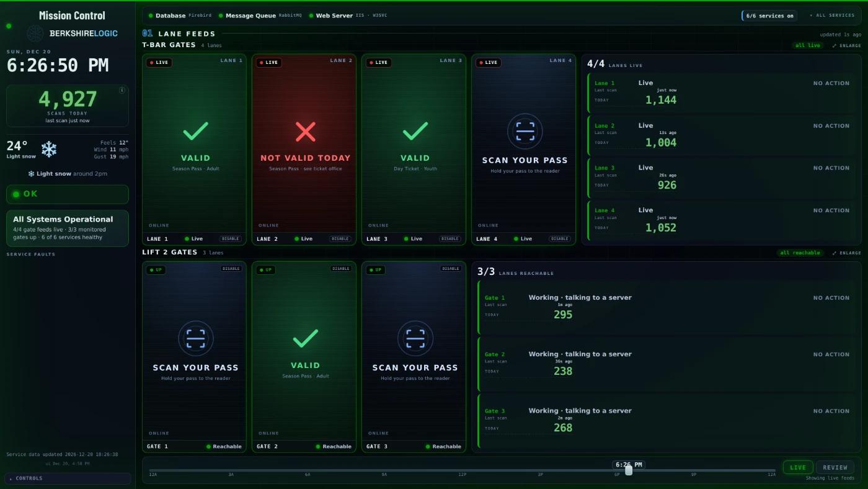Open the Lane 1 status row showing 1,144
This screenshot has height=489, width=868.
pyautogui.click(x=722, y=92)
